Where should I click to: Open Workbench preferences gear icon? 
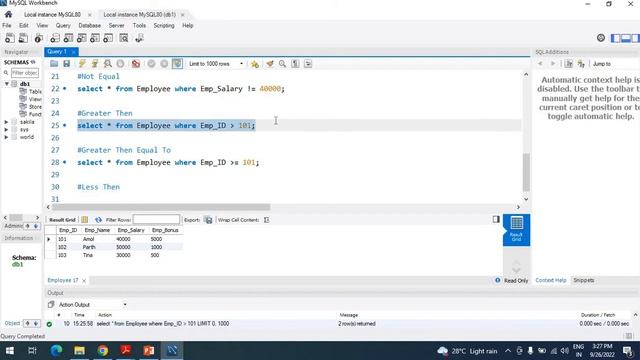click(601, 38)
